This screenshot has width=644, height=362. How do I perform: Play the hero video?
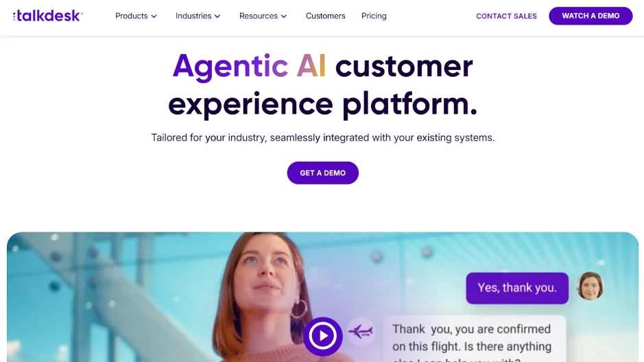tap(323, 336)
